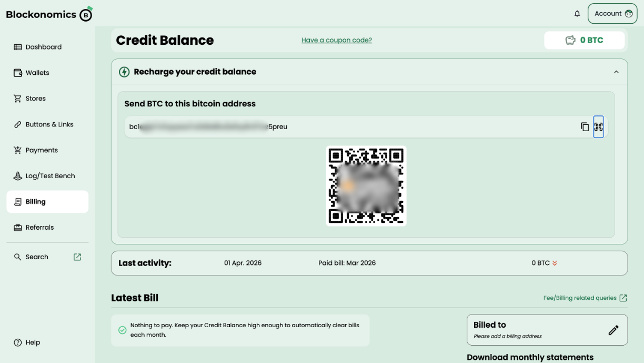The width and height of the screenshot is (644, 363).
Task: Click the bitcoin QR code image
Action: (366, 186)
